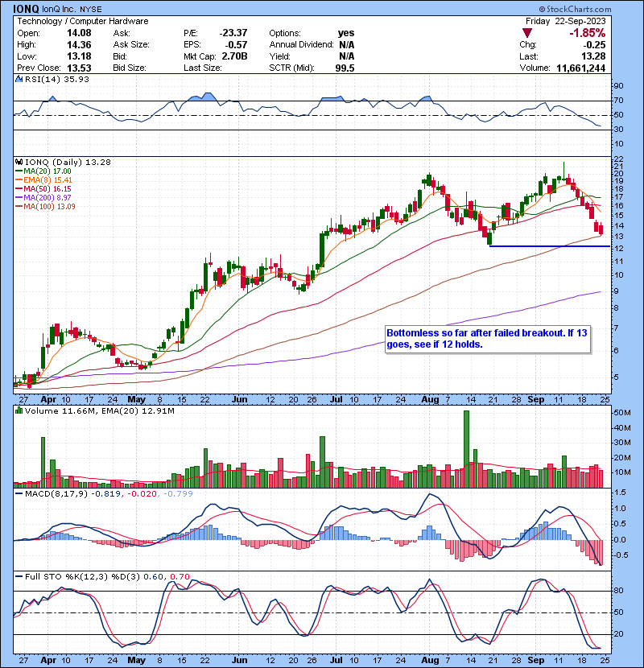This screenshot has height=668, width=644.
Task: Click the Open 14.08 value
Action: pos(79,33)
